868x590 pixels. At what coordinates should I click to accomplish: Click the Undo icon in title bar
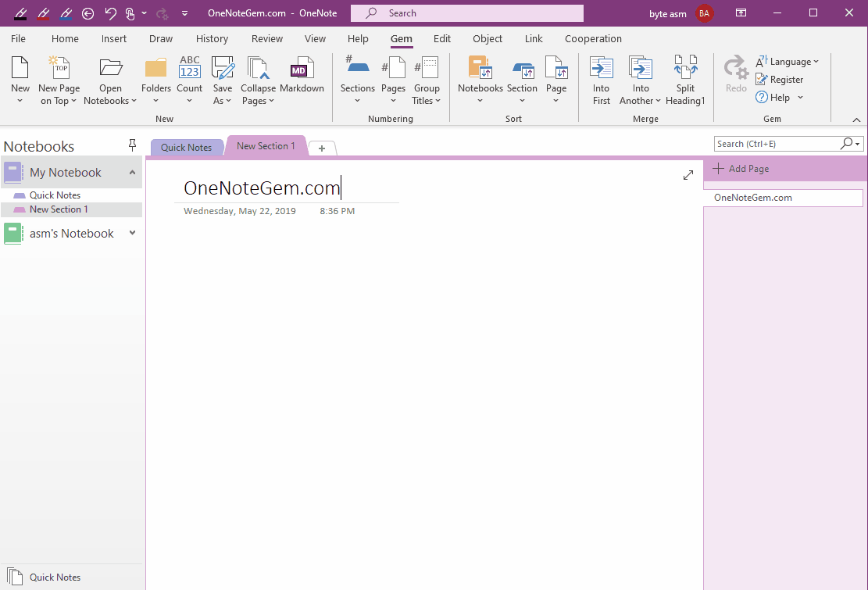click(110, 13)
